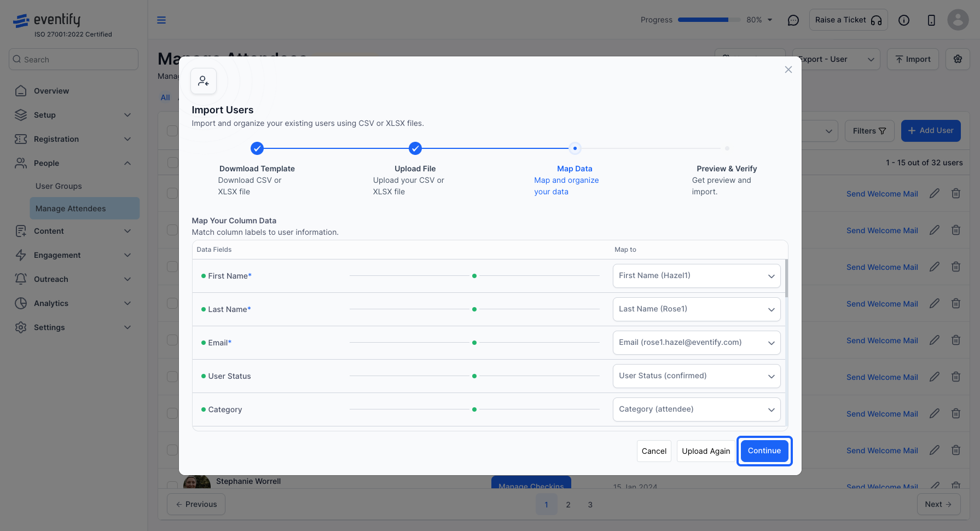Screen dimensions: 980x531
Task: Click the mobile device icon
Action: (931, 20)
